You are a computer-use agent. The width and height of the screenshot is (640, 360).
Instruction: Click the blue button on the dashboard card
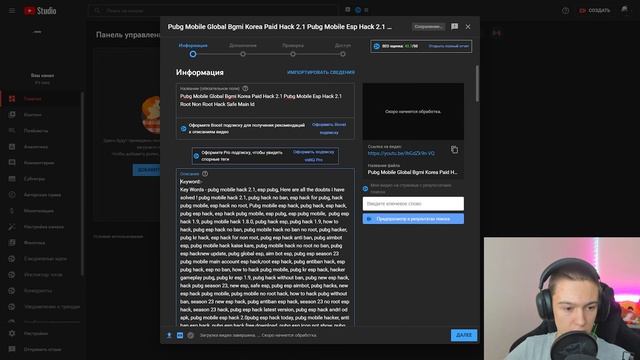click(147, 170)
